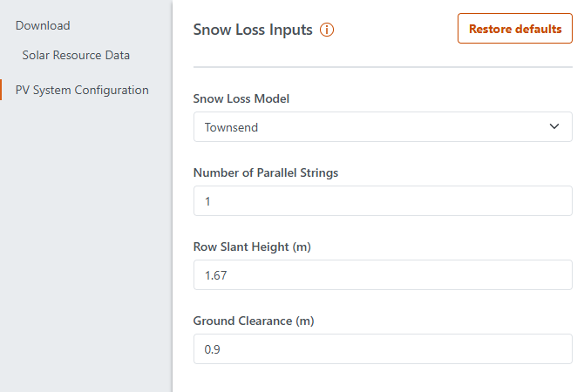Viewport: 584px width, 392px height.
Task: Select PV System Configuration in the sidebar
Action: (x=82, y=90)
